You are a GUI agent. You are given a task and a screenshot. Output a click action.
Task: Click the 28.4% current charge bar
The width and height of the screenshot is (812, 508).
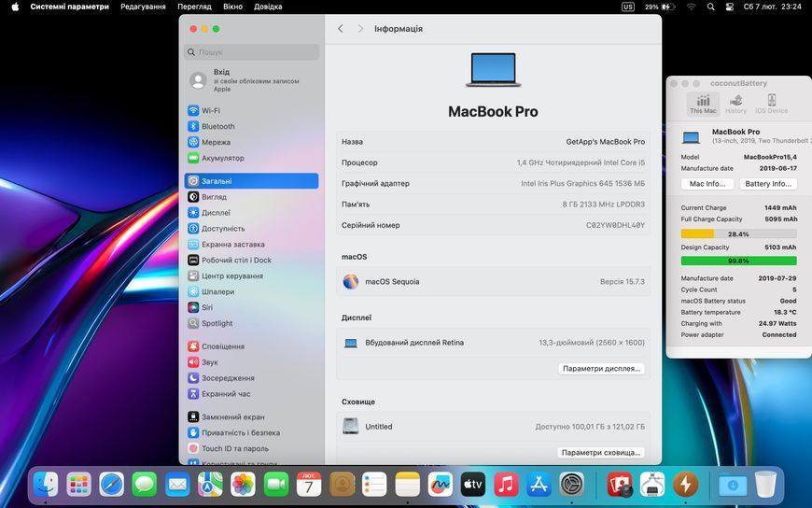[x=738, y=233]
